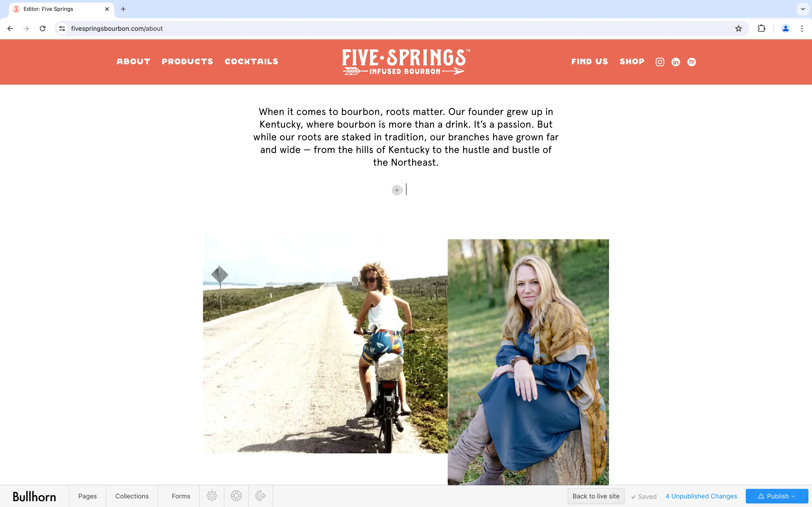Open the browser extensions puzzle icon
The width and height of the screenshot is (812, 507).
point(761,29)
